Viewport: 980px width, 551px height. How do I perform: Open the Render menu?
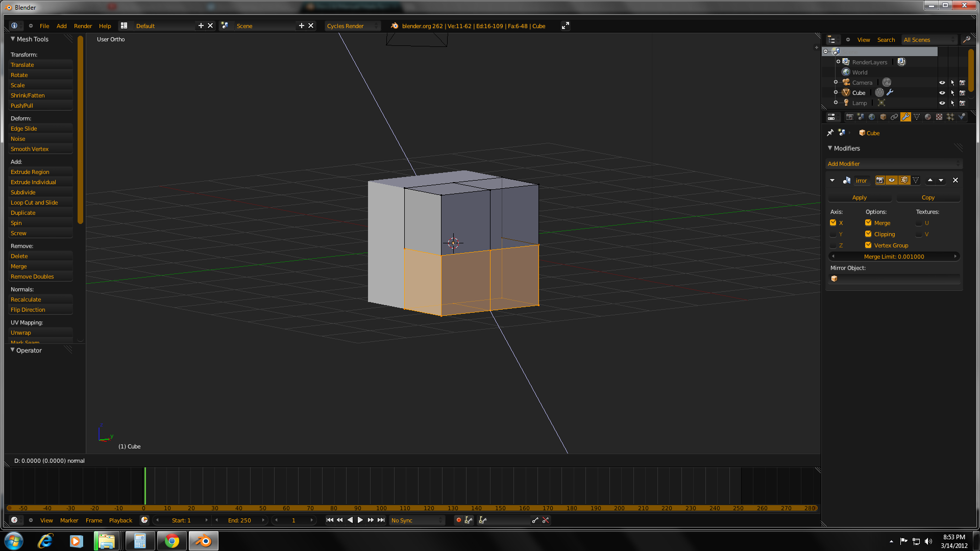tap(83, 26)
